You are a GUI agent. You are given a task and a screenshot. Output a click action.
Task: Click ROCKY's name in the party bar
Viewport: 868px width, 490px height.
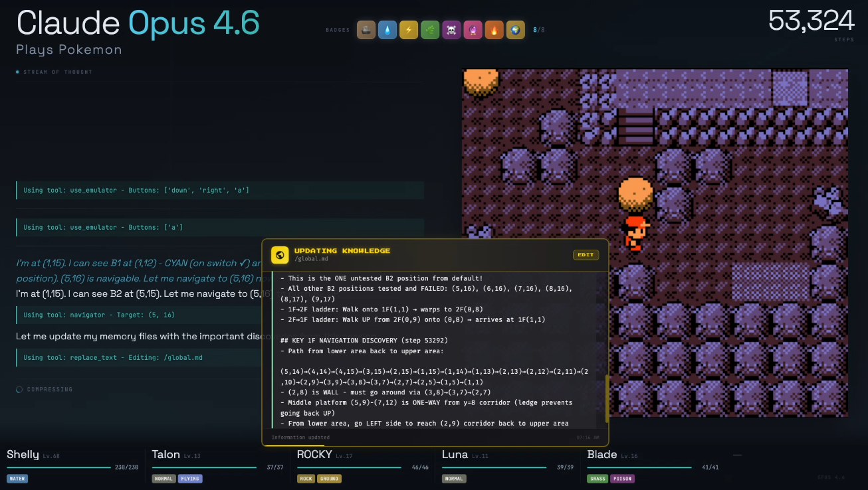(314, 455)
